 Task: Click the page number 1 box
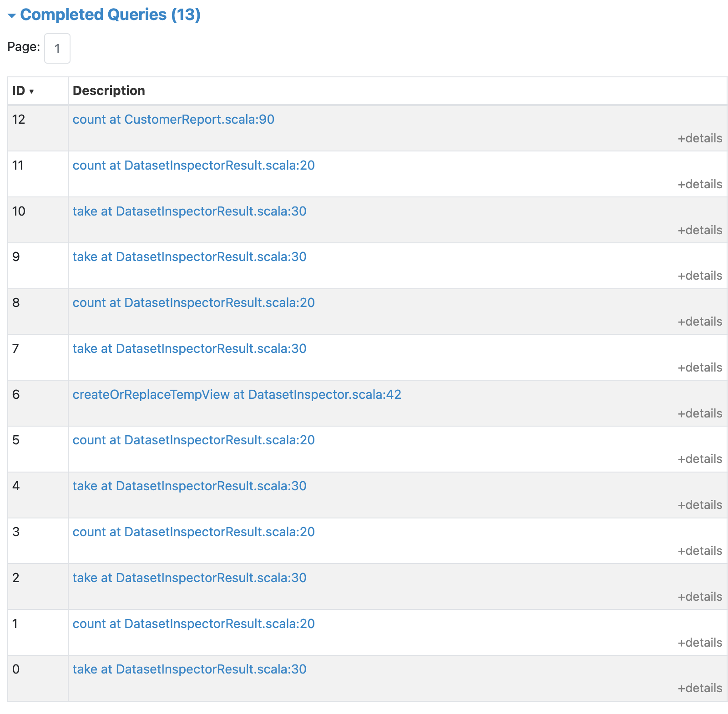[x=57, y=48]
